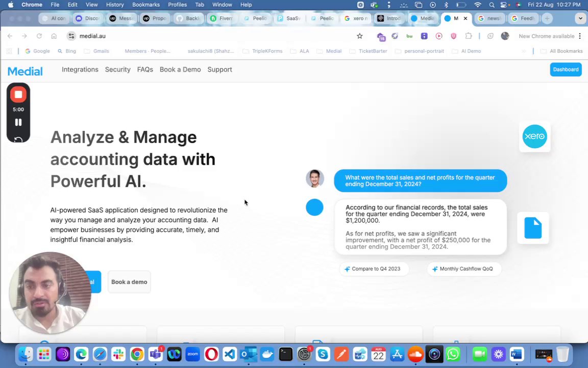Click the Medial logo
This screenshot has width=588, height=368.
pyautogui.click(x=25, y=71)
